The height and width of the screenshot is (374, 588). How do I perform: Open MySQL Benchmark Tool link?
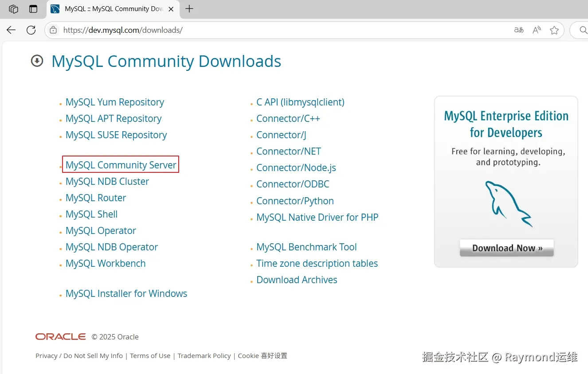306,247
